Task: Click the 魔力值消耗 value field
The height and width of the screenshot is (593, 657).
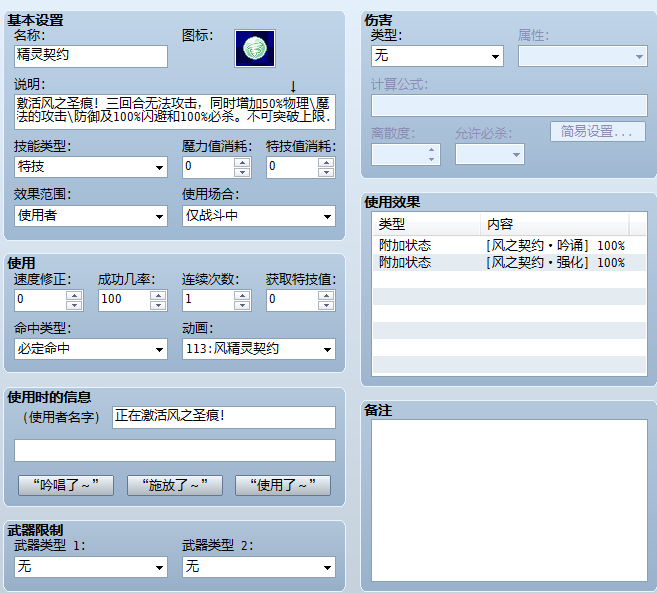Action: coord(208,167)
